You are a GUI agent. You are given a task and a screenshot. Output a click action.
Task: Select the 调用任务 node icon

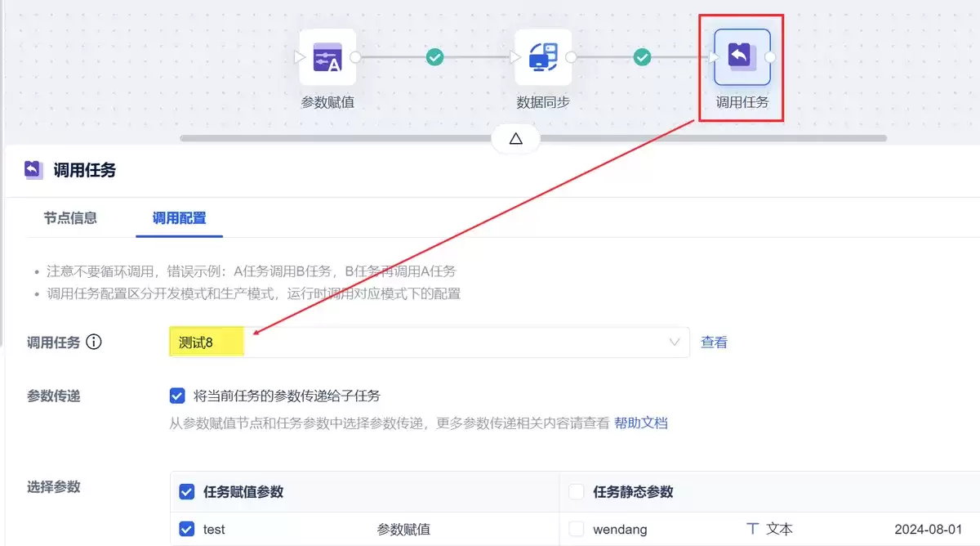(742, 57)
